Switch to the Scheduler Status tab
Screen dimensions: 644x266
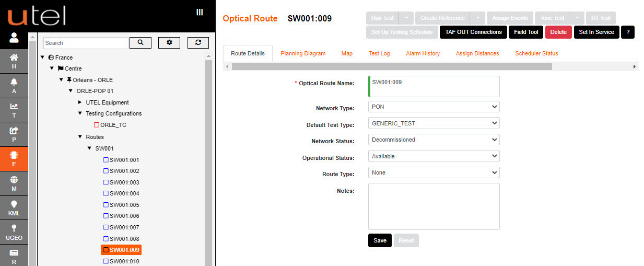pos(536,53)
